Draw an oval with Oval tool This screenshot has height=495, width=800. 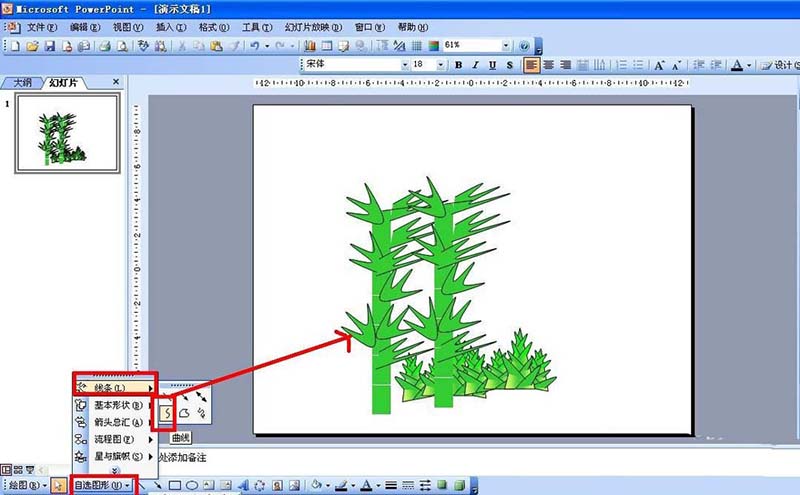(x=192, y=485)
